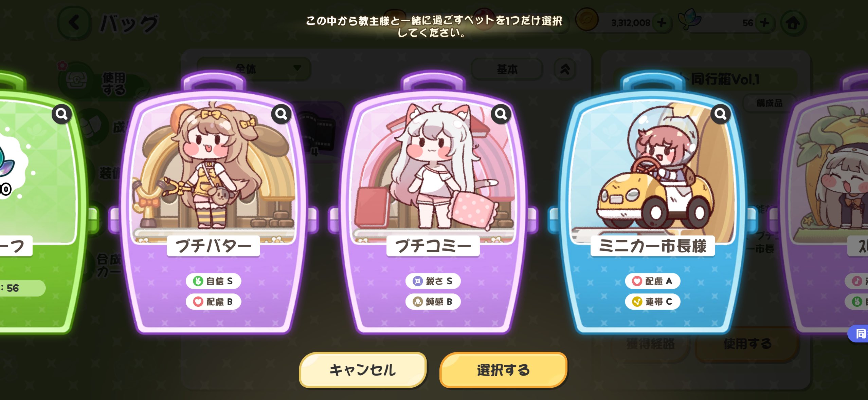868x400 pixels.
Task: Open the 全体 filter dropdown
Action: 254,69
